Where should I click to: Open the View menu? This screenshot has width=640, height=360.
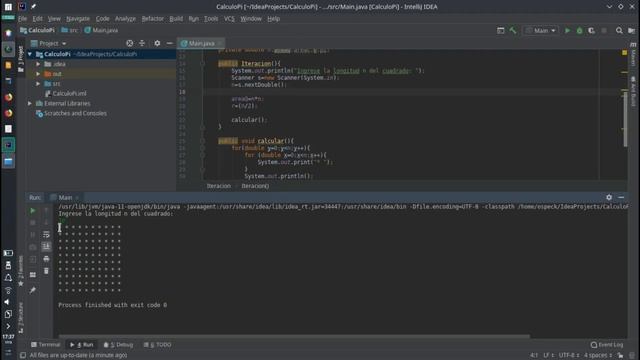coord(54,19)
